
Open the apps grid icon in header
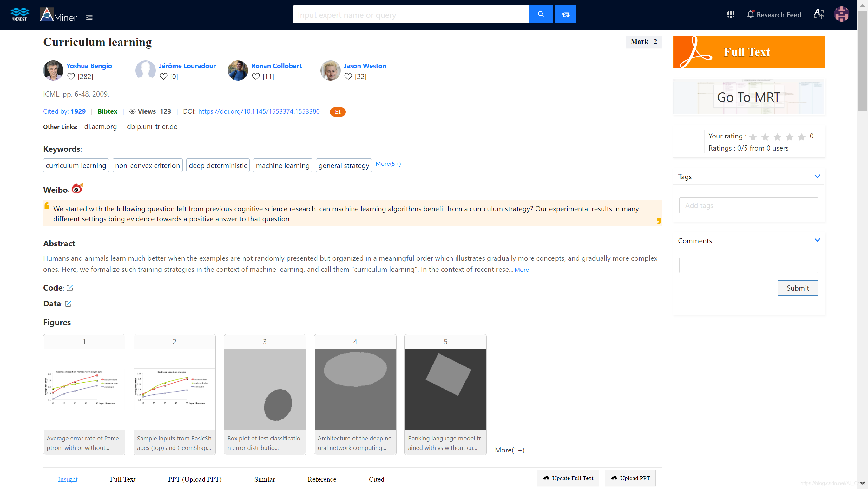tap(731, 14)
